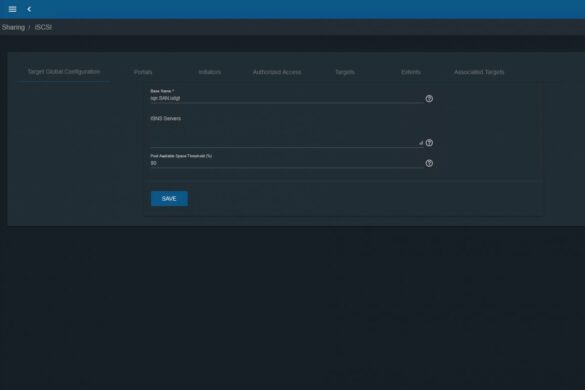Switch to the Extents tab

tap(411, 72)
